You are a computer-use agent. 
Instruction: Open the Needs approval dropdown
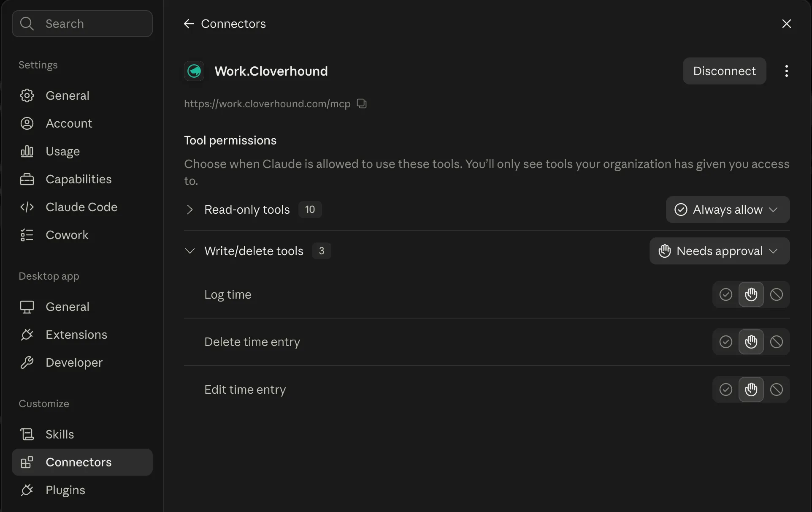point(719,251)
